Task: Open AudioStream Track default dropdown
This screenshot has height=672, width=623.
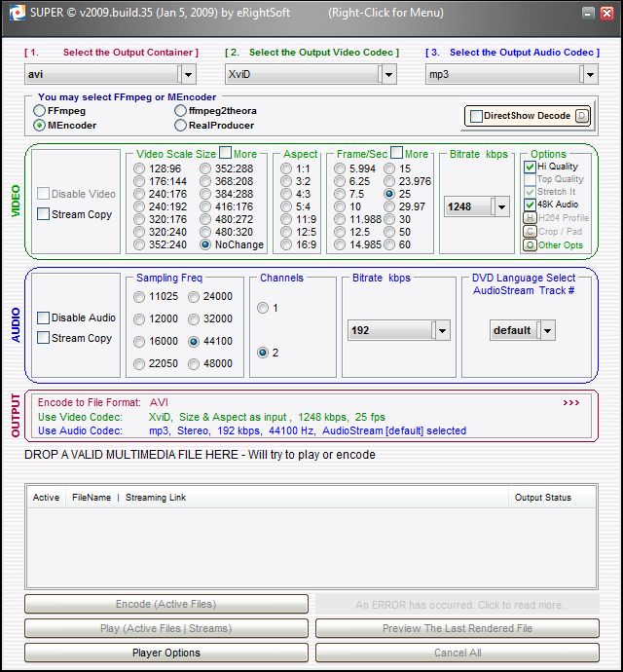Action: [x=548, y=330]
